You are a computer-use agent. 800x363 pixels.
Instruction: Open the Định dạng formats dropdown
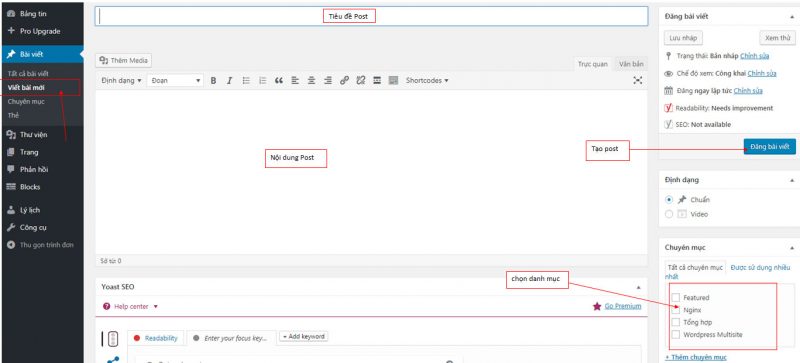pyautogui.click(x=121, y=80)
